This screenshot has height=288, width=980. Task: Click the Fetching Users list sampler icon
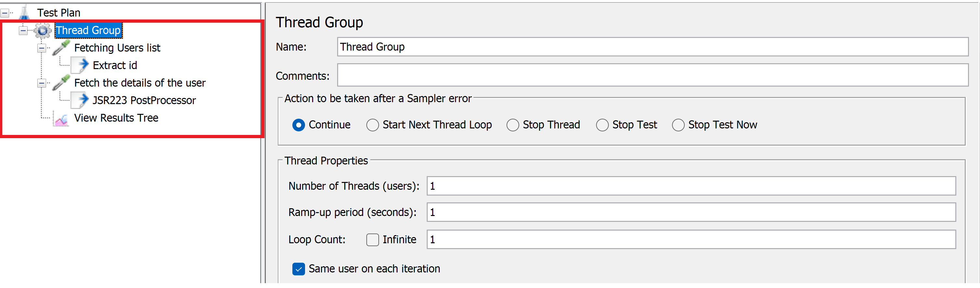tap(61, 48)
